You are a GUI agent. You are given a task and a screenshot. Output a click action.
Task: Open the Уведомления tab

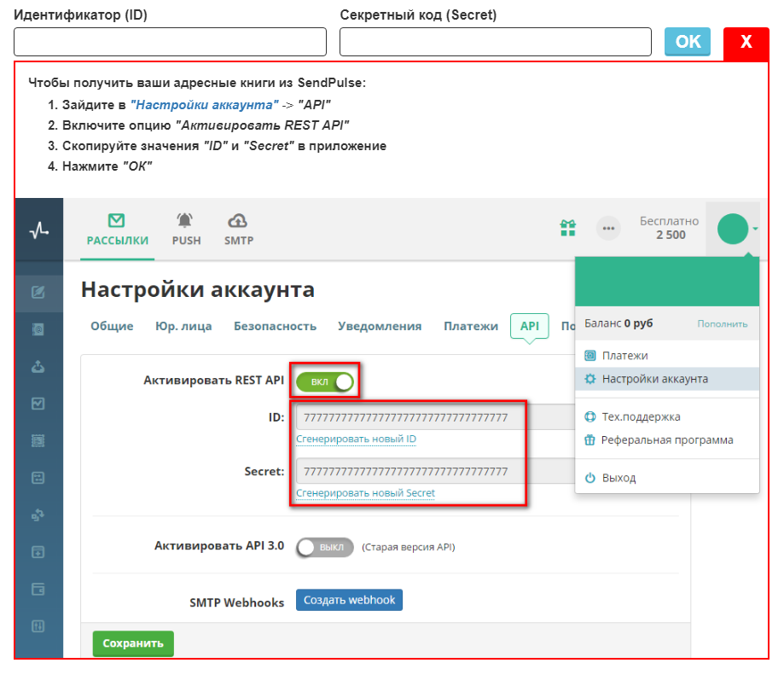(x=380, y=326)
